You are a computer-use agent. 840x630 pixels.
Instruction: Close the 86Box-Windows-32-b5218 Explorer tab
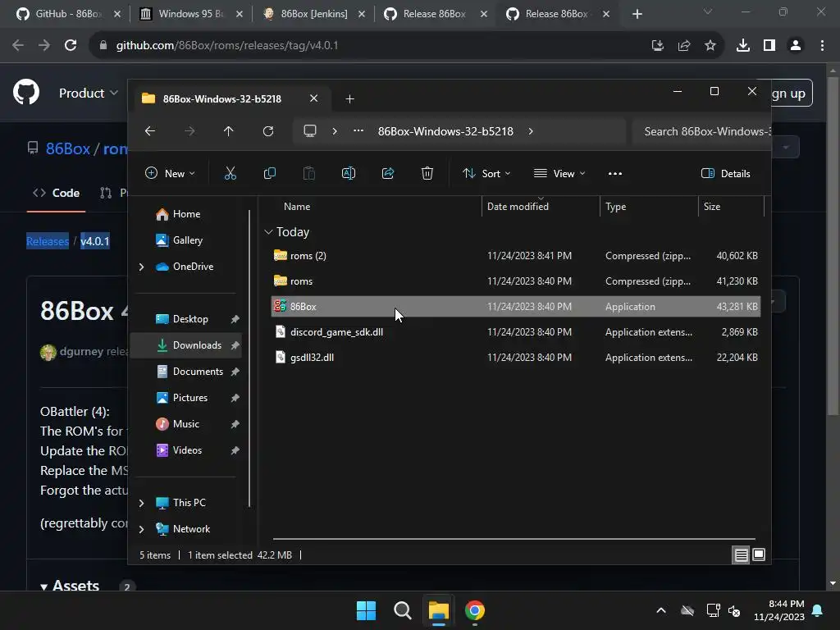[x=314, y=98]
